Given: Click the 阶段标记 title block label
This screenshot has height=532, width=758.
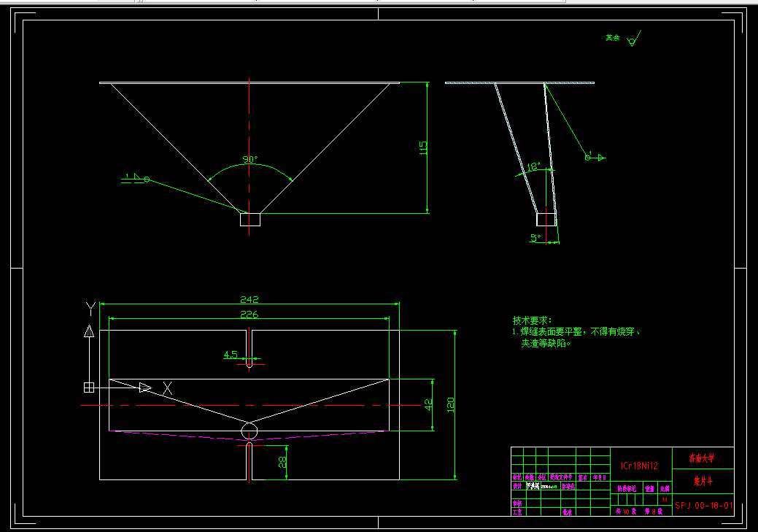Looking at the screenshot, I should click(x=627, y=488).
